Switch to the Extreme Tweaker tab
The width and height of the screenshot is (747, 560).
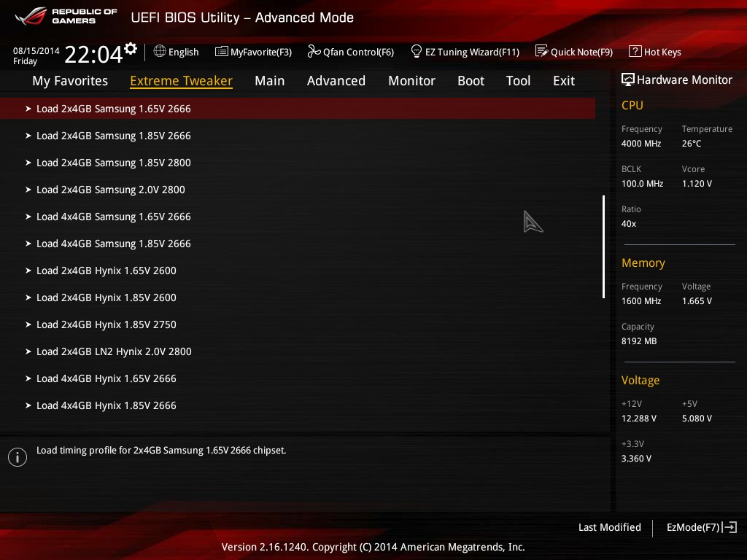click(181, 81)
